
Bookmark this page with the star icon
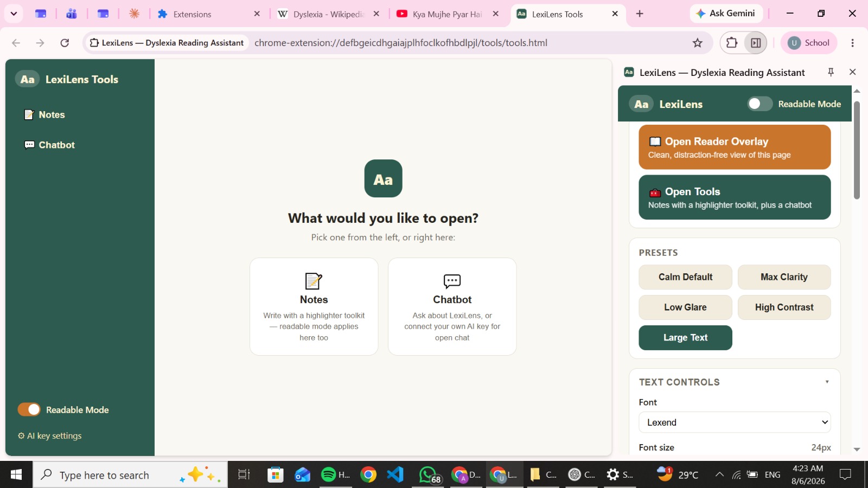coord(698,43)
